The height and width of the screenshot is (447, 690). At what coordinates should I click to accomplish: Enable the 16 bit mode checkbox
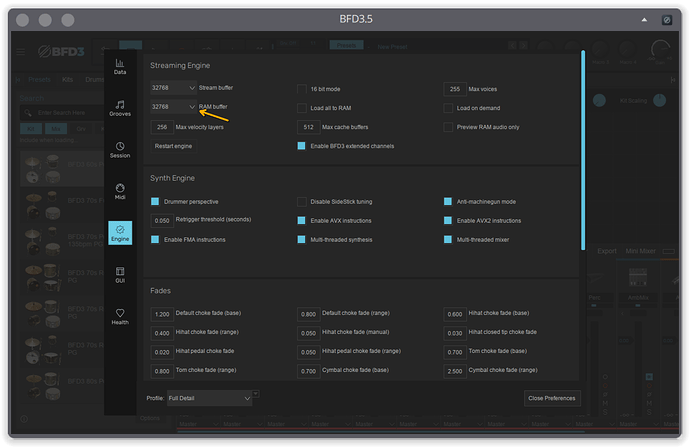click(x=302, y=89)
